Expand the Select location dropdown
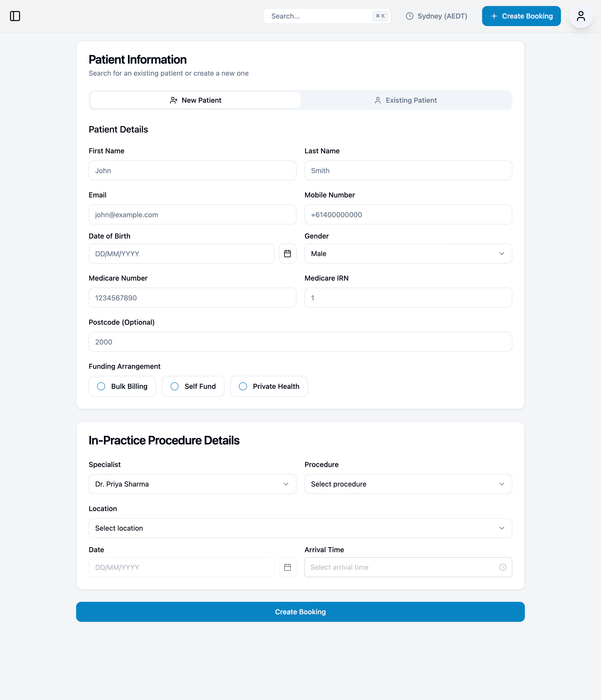601x700 pixels. 300,528
